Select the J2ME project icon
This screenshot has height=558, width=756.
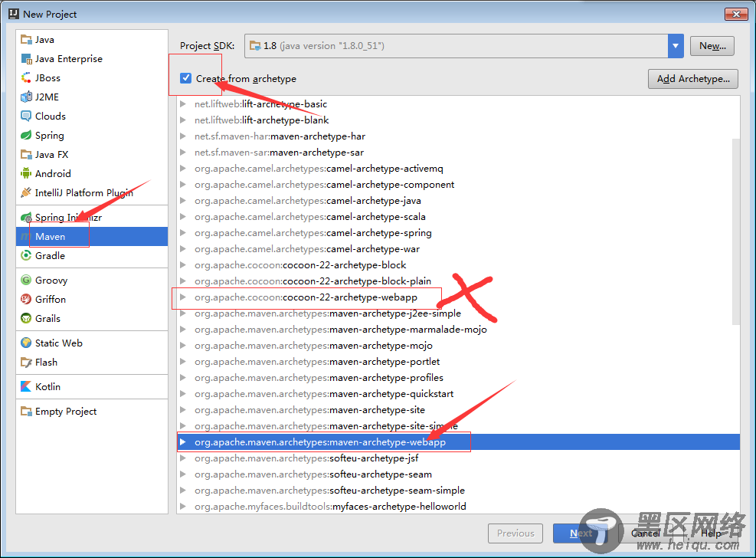pyautogui.click(x=26, y=97)
